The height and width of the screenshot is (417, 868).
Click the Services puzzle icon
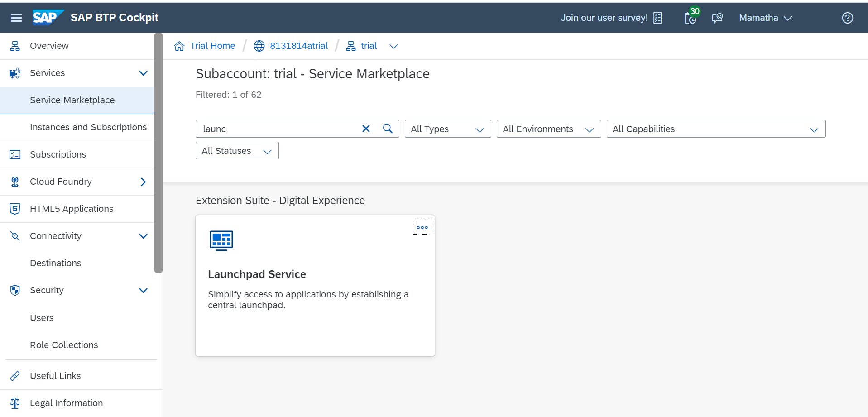pyautogui.click(x=15, y=73)
